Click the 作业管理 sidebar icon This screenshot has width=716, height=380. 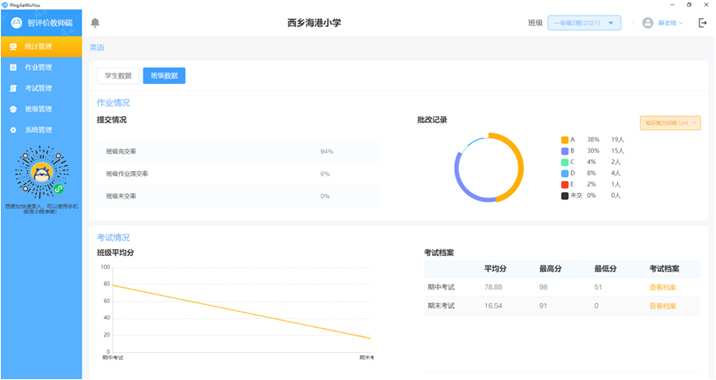point(13,67)
